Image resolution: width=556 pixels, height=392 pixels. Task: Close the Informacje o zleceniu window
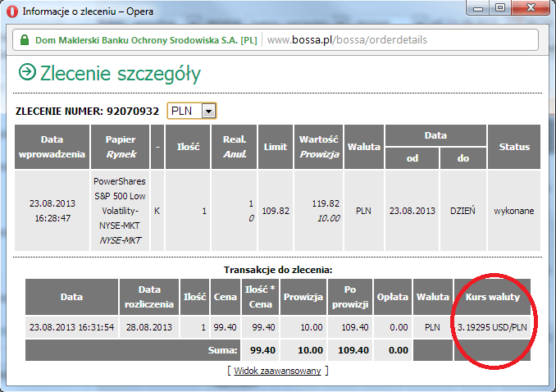tap(528, 10)
